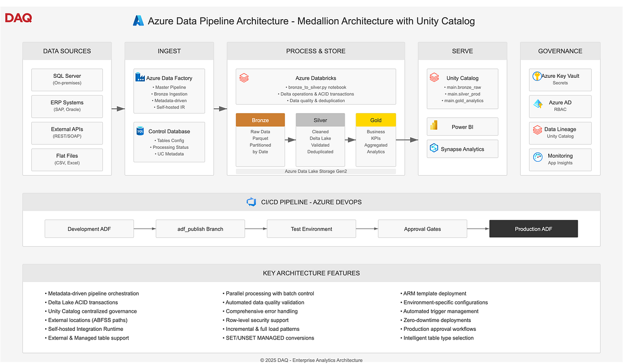Screen dimensions: 623x364
Task: Click the Azure Databricks icon
Action: tap(244, 78)
